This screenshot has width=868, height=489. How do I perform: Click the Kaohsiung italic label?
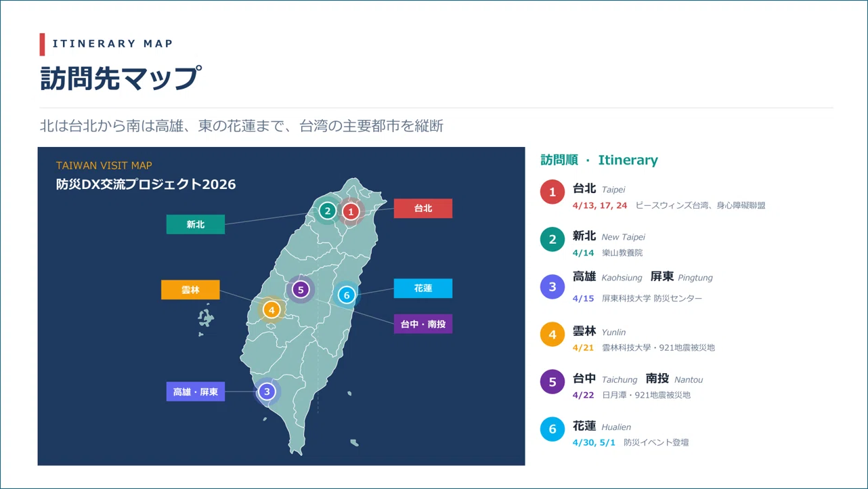[x=622, y=278]
